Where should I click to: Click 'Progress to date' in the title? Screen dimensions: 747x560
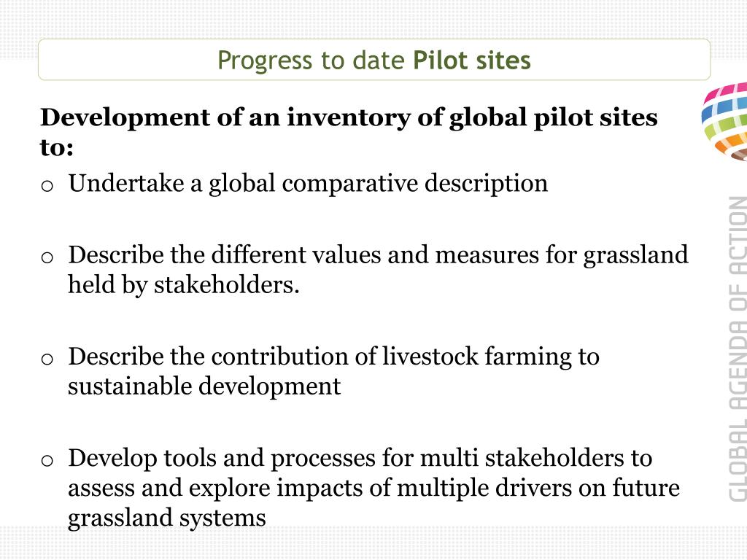(311, 61)
